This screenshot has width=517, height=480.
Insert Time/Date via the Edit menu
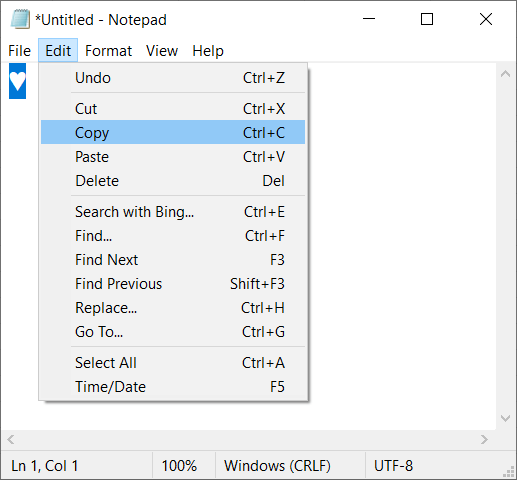(173, 386)
